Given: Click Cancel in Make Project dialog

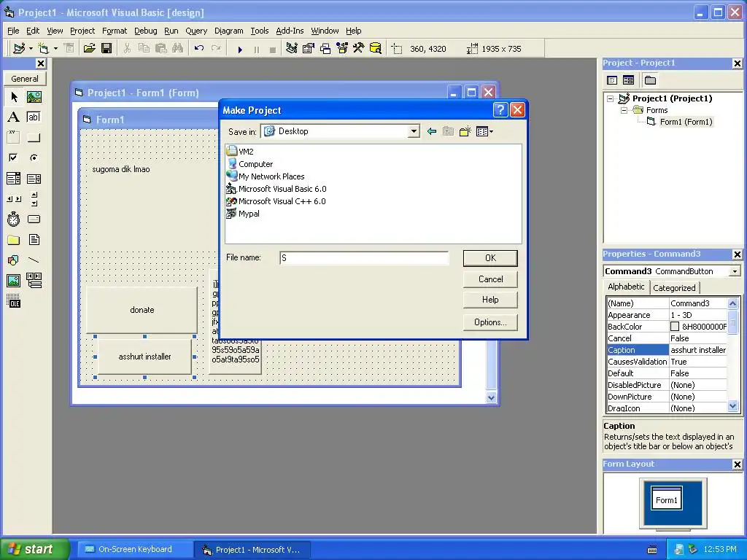Looking at the screenshot, I should [490, 279].
